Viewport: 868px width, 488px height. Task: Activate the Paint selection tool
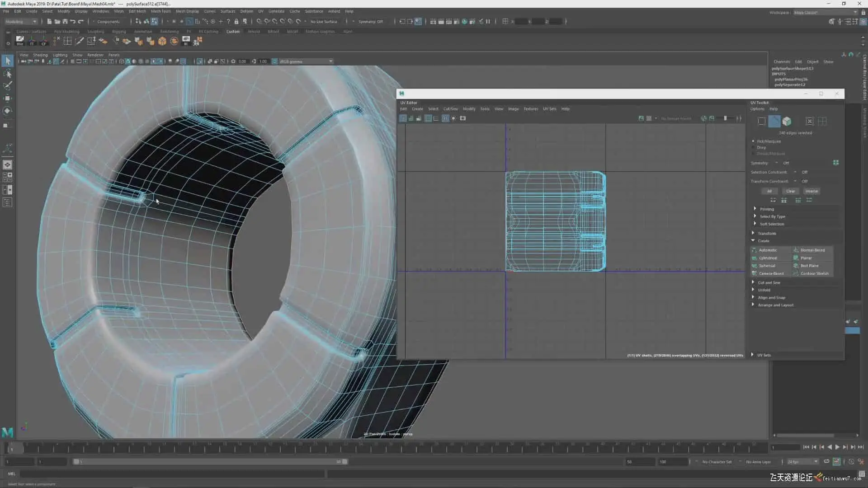coord(7,86)
